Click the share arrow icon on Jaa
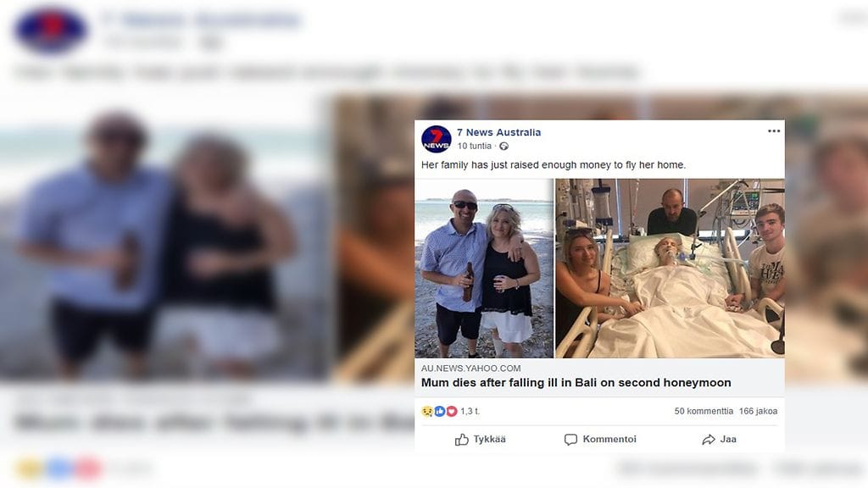The image size is (868, 488). [709, 440]
